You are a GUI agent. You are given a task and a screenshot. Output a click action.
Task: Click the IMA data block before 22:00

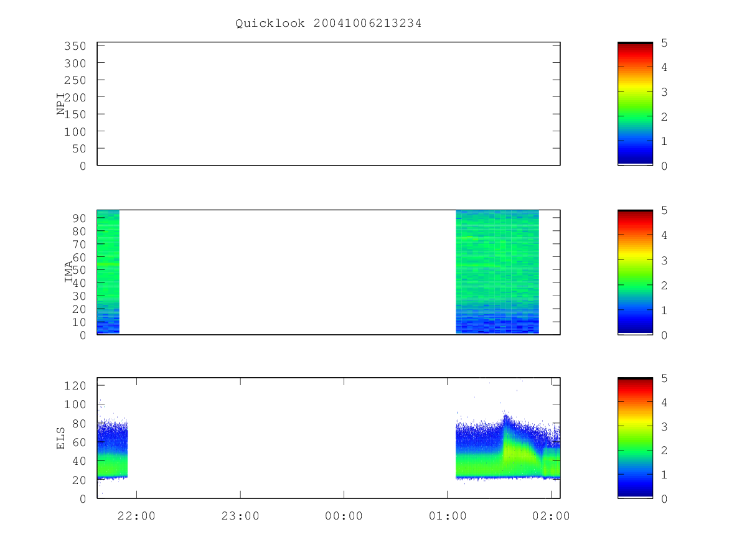108,272
